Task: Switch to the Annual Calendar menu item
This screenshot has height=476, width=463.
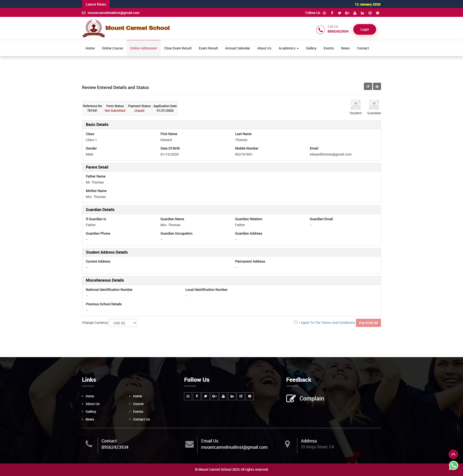Action: (237, 48)
